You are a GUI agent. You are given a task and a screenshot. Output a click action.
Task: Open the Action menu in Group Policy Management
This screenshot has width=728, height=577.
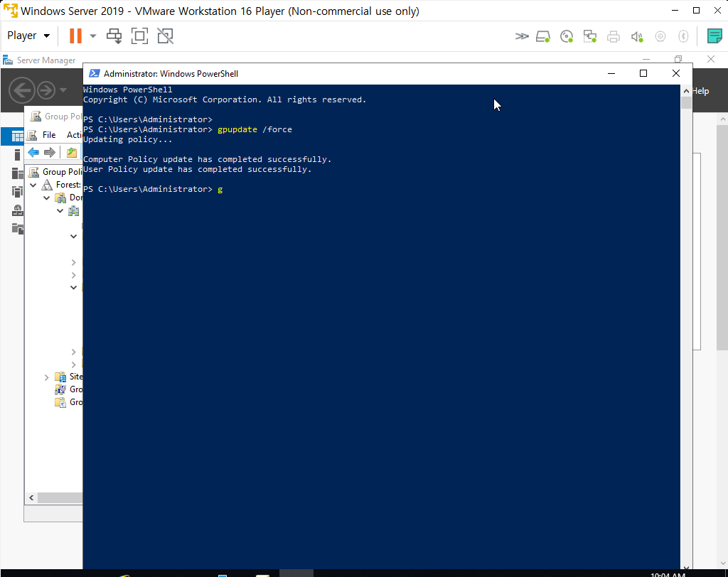point(74,134)
